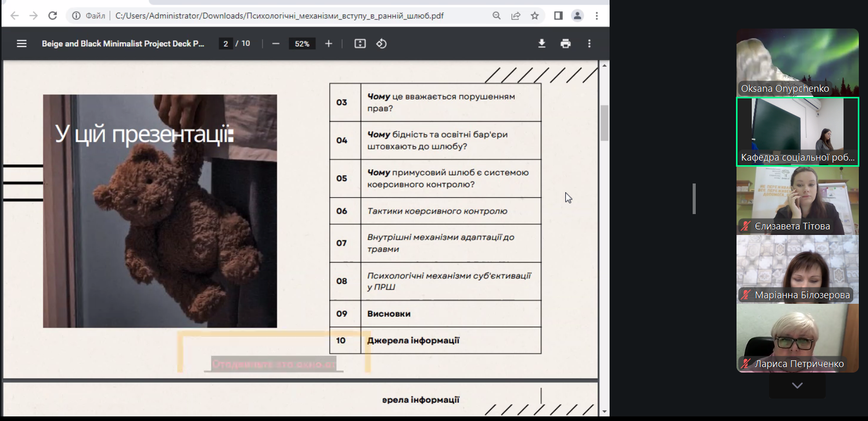Click the PDF vertical scrollbar thumb
The height and width of the screenshot is (421, 868).
(604, 122)
